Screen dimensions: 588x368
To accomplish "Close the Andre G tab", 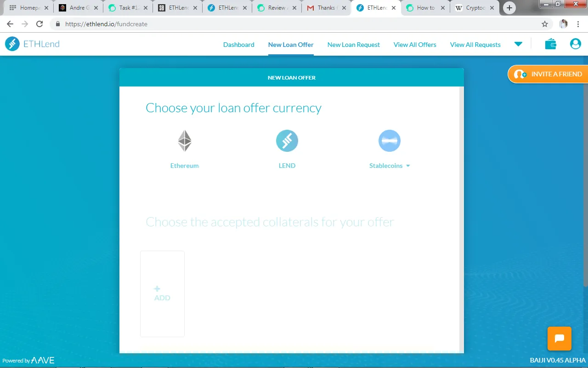I will click(96, 8).
